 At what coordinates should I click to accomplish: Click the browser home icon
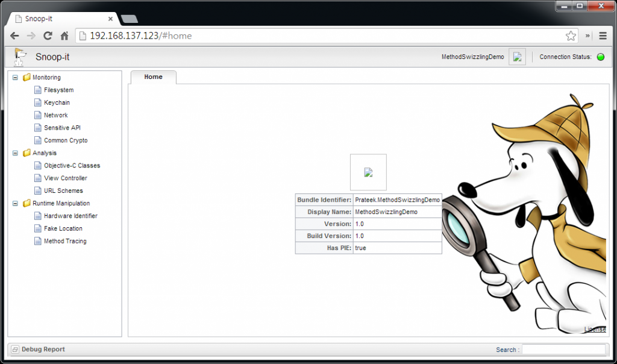[64, 36]
